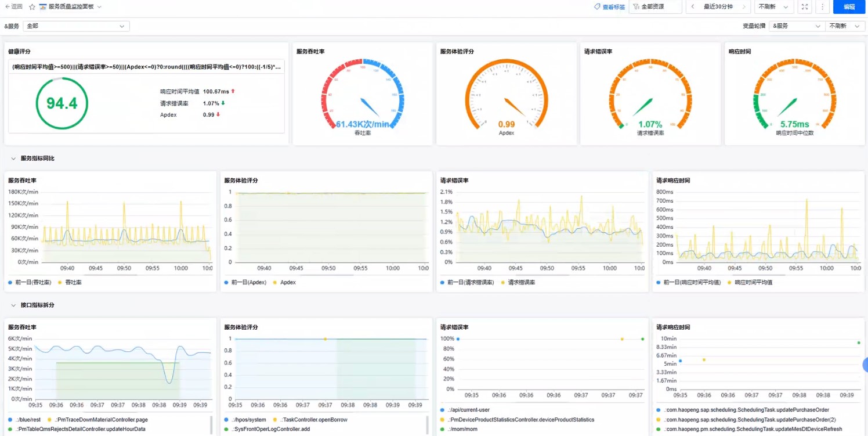Click the 全部资源 filter button
Image resolution: width=868 pixels, height=436 pixels.
[x=655, y=7]
